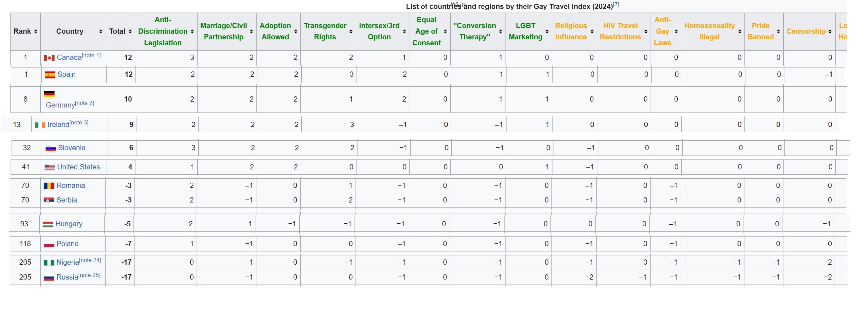Select Hungary's total score of -5
Screen dimensions: 868x311
(x=127, y=224)
